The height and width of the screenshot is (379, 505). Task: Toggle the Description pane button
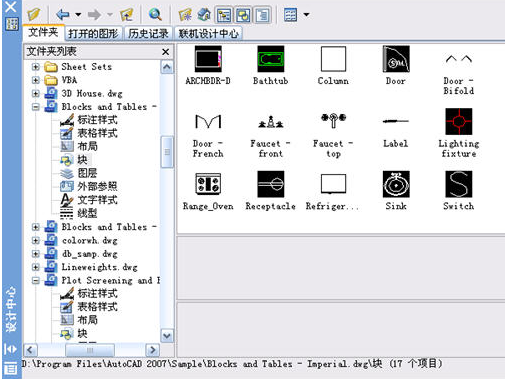click(263, 15)
